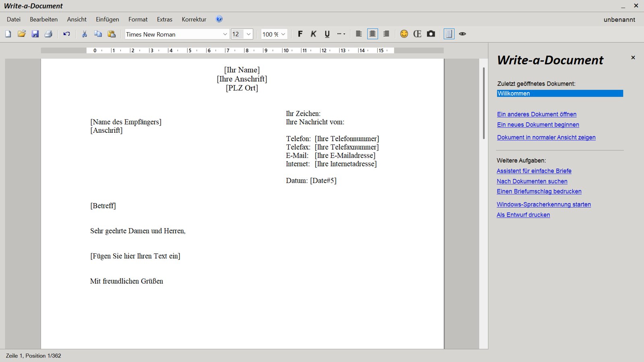Click the vertical document scrollbar
Screen dimensions: 644x362
483,103
